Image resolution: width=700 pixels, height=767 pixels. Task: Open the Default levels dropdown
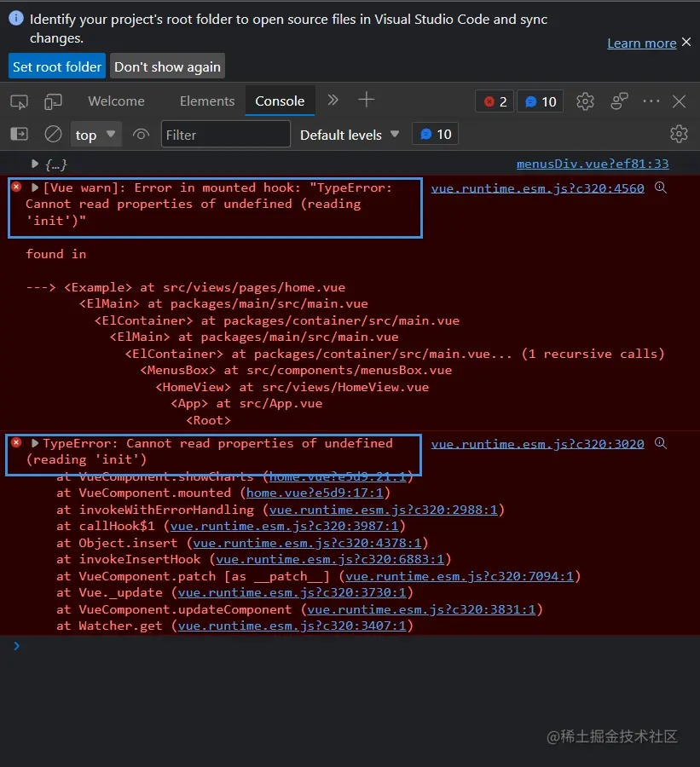(350, 135)
